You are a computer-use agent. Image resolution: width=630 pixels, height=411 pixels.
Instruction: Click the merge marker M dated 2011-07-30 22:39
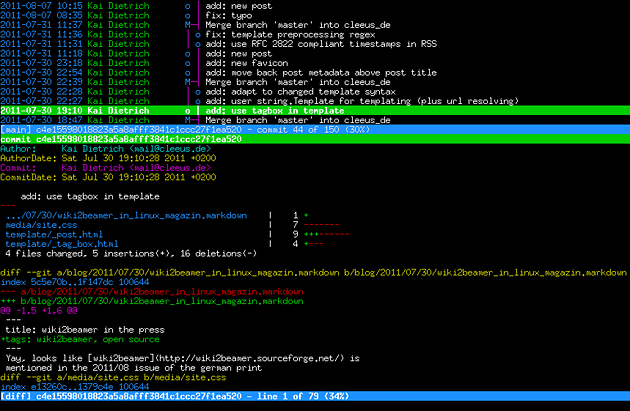pyautogui.click(x=187, y=82)
